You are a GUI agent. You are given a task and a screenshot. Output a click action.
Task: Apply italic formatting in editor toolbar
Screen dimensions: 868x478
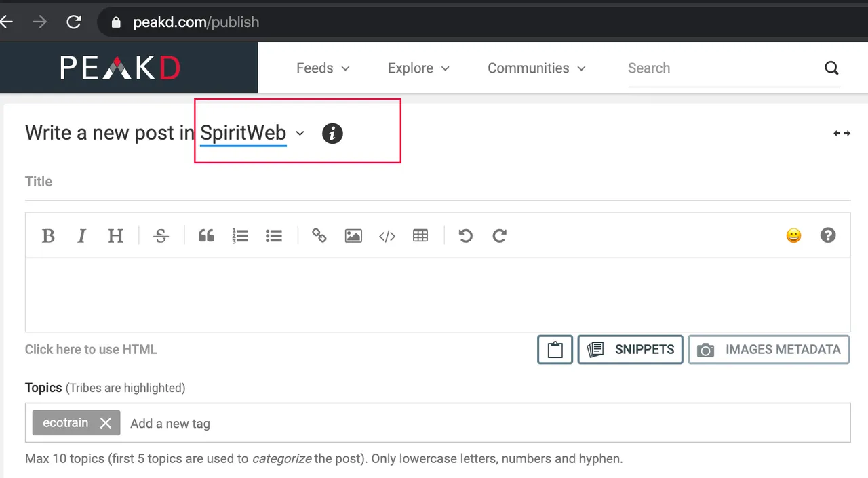pos(81,236)
